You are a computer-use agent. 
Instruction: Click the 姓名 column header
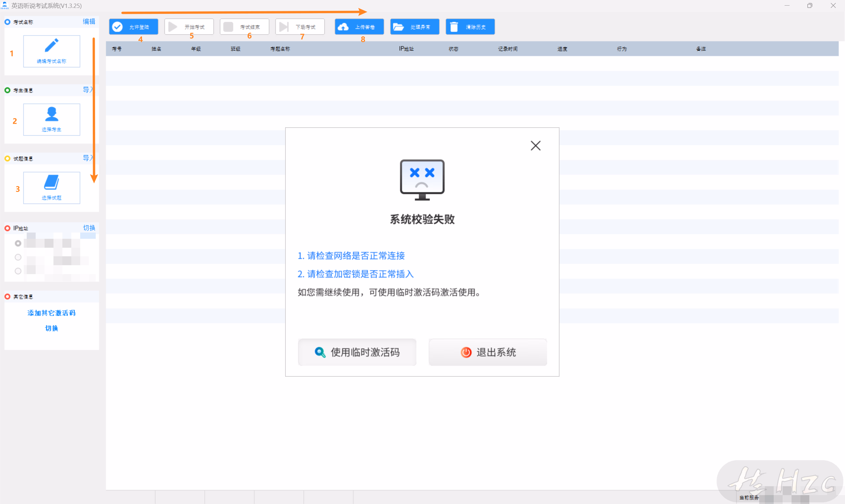[x=156, y=49]
